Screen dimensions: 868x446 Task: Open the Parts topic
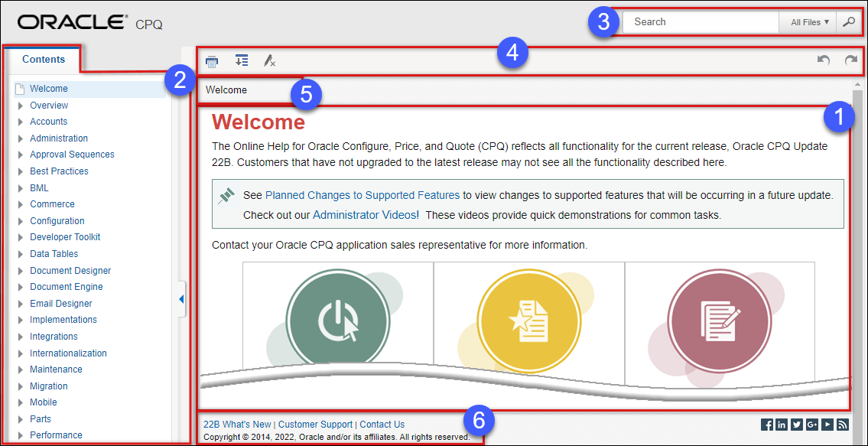click(x=41, y=419)
